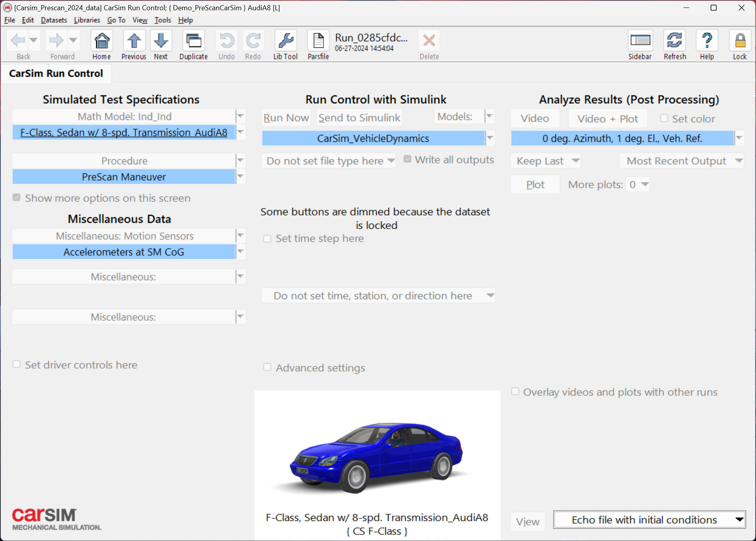Open Echo file with initial conditions dropdown
The height and width of the screenshot is (541, 756).
point(650,520)
